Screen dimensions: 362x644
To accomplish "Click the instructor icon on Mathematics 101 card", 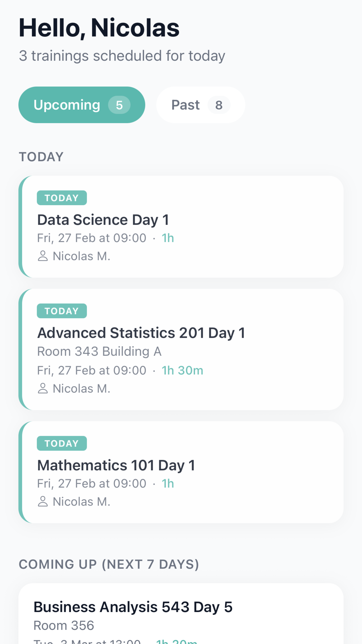I will tap(43, 501).
